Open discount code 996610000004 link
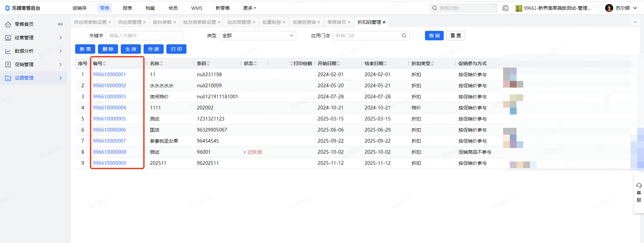 tap(109, 108)
